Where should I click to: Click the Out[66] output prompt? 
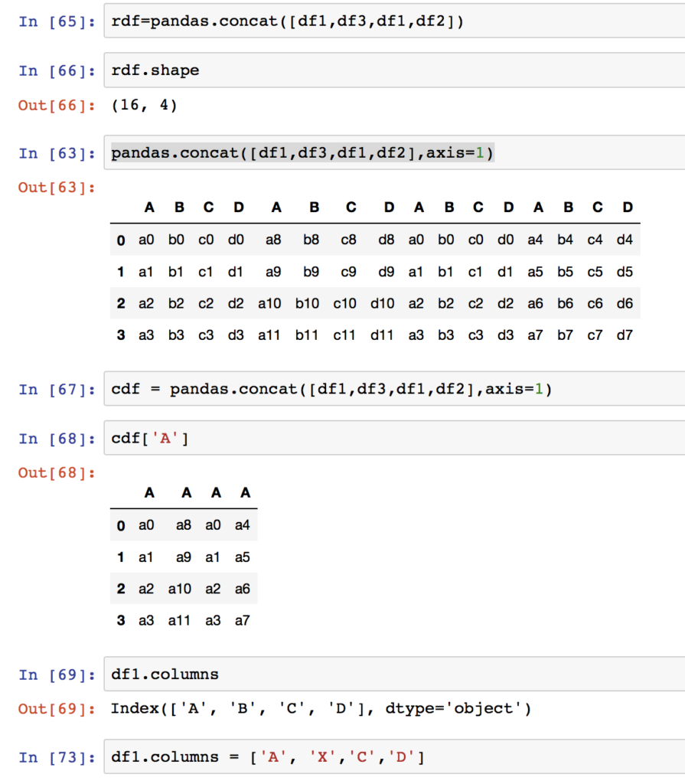57,105
